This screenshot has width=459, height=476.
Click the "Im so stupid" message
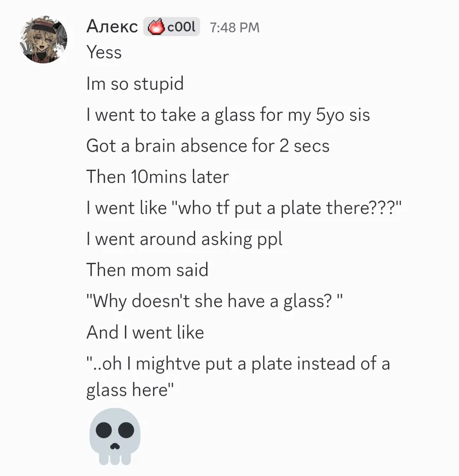[135, 84]
